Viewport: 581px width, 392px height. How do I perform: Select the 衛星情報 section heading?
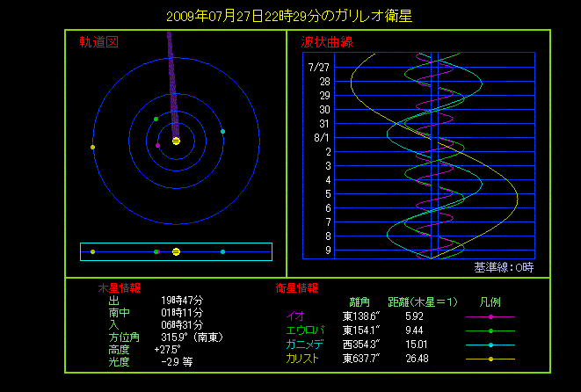click(297, 287)
